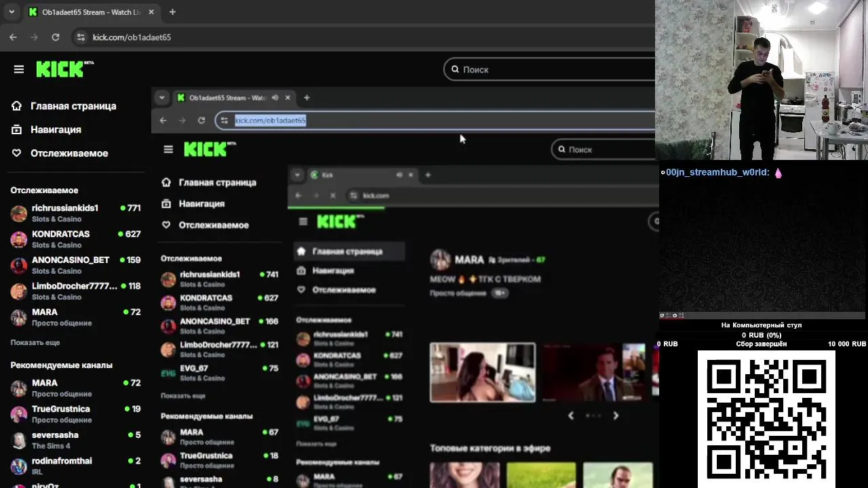The image size is (868, 488).
Task: Click the outermost Поиск search field
Action: [549, 69]
